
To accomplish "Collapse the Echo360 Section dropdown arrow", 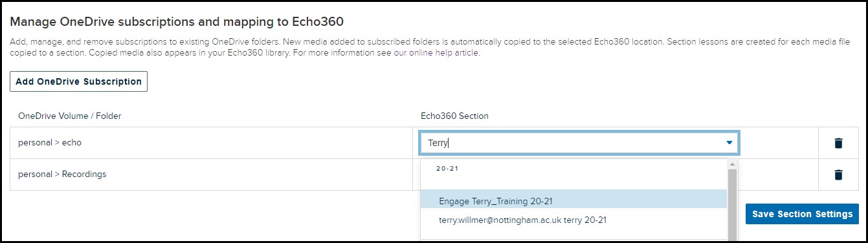I will (729, 143).
